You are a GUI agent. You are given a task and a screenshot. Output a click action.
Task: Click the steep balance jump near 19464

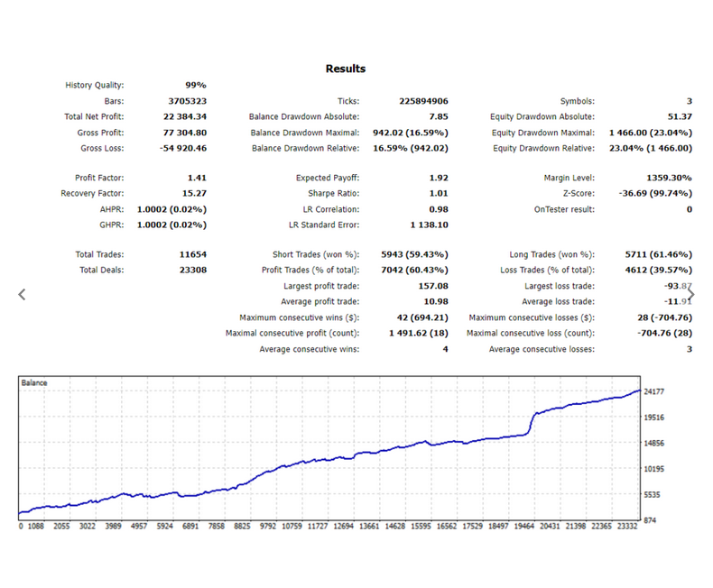point(531,425)
